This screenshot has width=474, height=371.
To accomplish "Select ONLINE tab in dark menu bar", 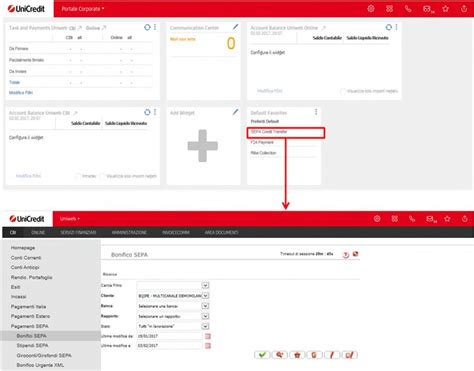I will (x=38, y=232).
